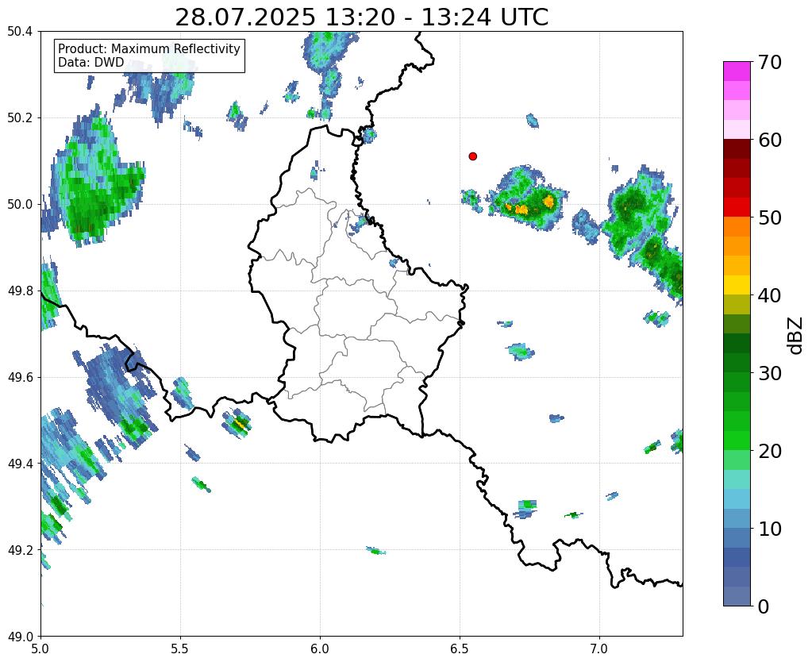812x662 pixels.
Task: Click the 70 tick label on colorbar
Action: coord(770,62)
